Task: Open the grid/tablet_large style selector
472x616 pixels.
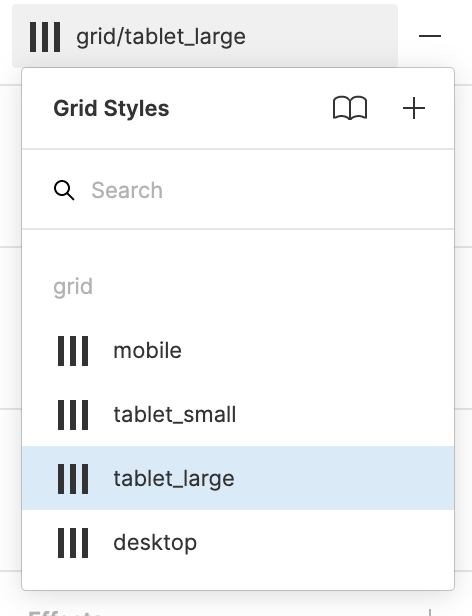Action: (205, 36)
